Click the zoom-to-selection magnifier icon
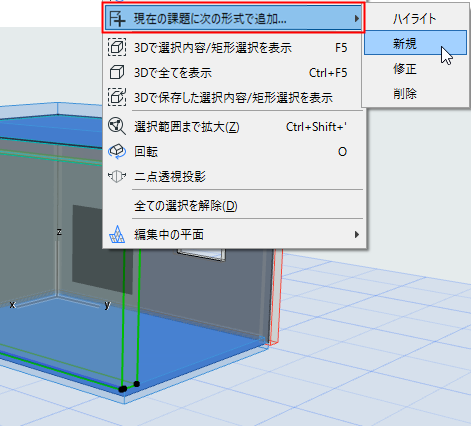The image size is (471, 426). coord(117,126)
